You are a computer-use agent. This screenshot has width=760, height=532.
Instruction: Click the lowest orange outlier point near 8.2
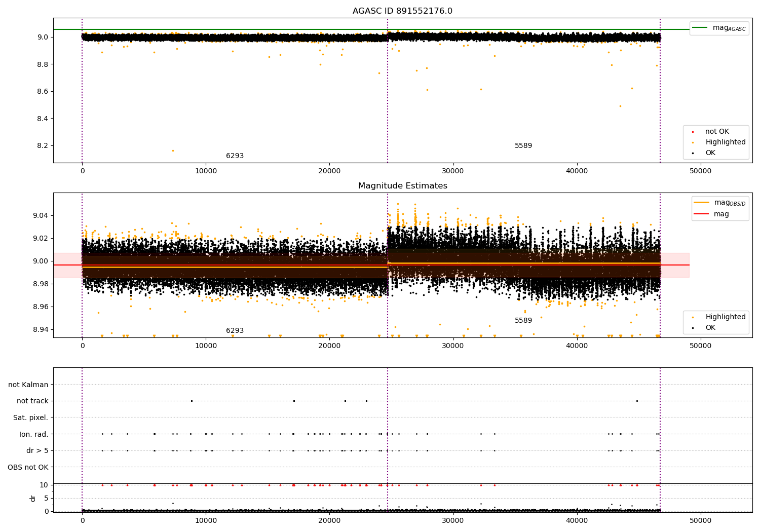pyautogui.click(x=173, y=150)
